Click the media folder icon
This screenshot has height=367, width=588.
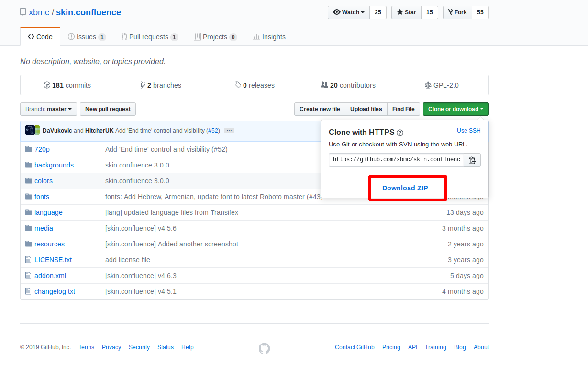click(x=29, y=228)
